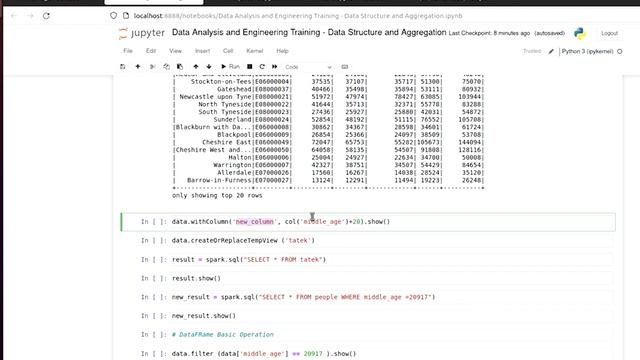Click the shield icon in address bar
The image size is (640, 360).
tap(113, 16)
